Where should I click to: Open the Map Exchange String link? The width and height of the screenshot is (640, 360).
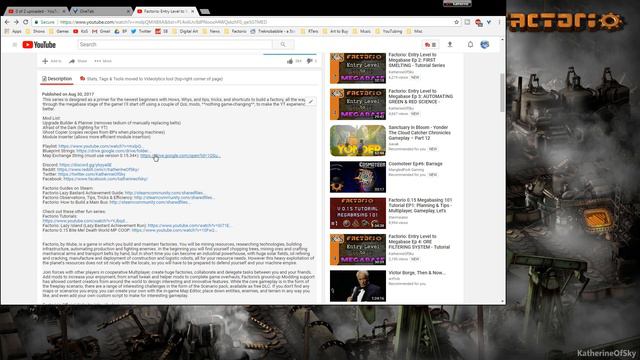[180, 156]
